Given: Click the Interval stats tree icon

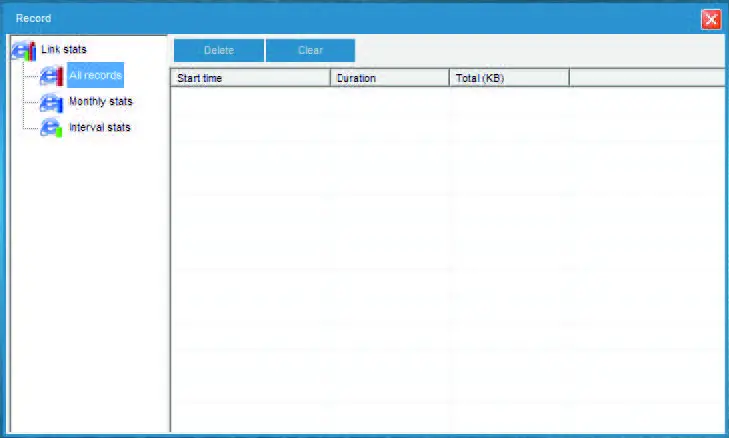Looking at the screenshot, I should pyautogui.click(x=52, y=128).
